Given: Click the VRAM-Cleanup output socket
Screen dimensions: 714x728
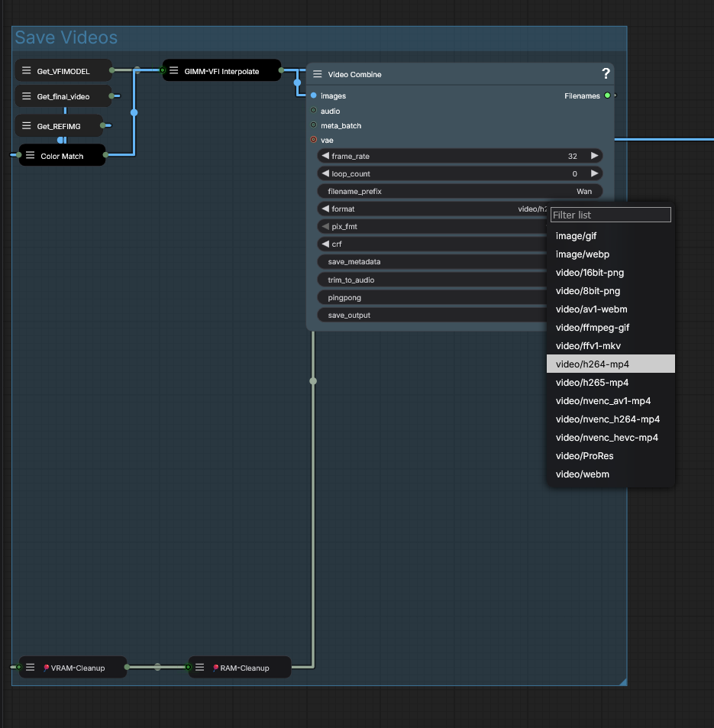Looking at the screenshot, I should coord(127,667).
